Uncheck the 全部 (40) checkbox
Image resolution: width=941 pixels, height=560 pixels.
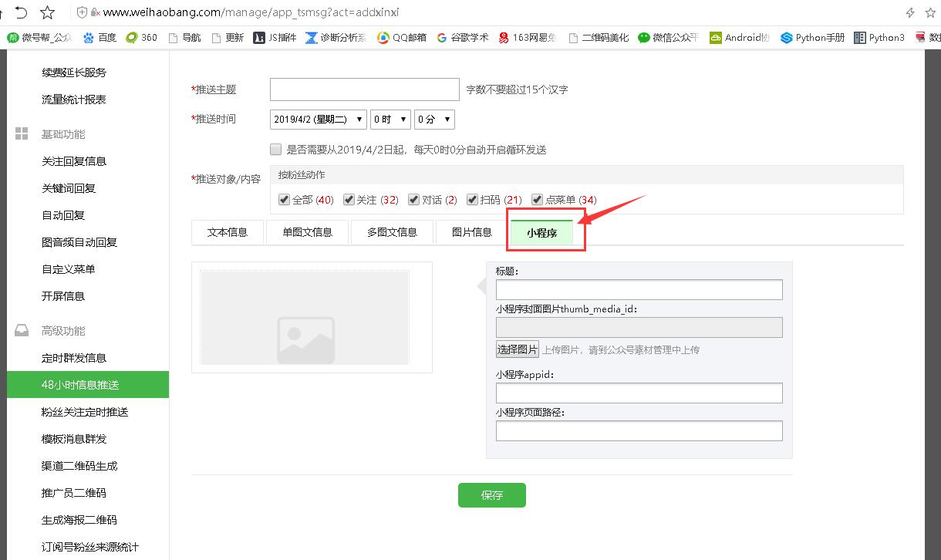284,200
